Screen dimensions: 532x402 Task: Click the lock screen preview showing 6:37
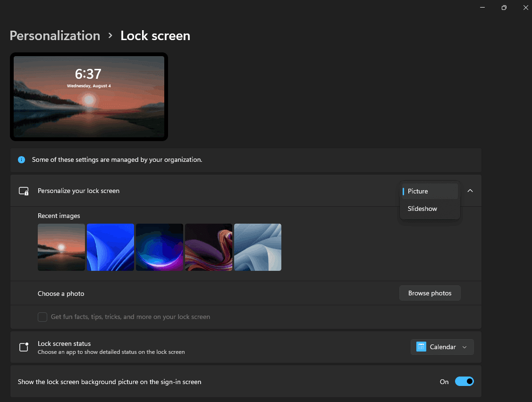point(89,96)
